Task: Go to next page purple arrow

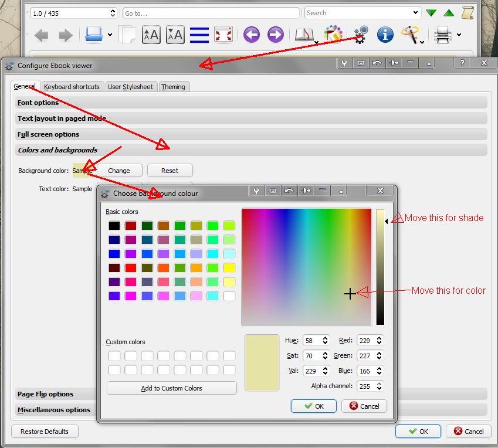Action: pyautogui.click(x=275, y=34)
